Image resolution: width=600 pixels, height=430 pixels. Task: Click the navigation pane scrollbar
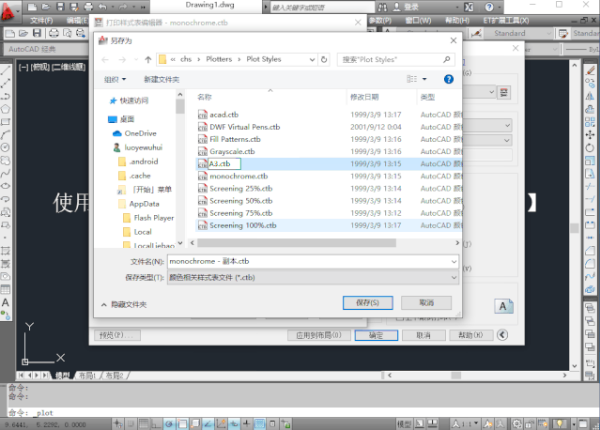(180, 106)
